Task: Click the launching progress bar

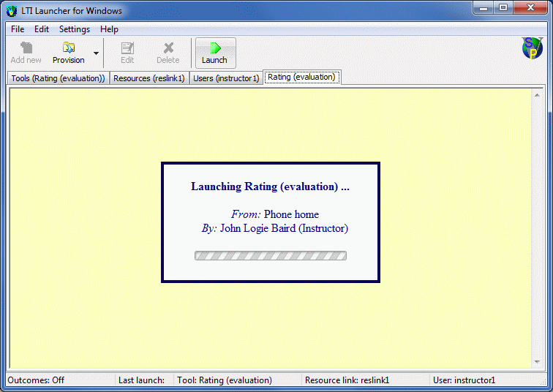Action: (271, 255)
